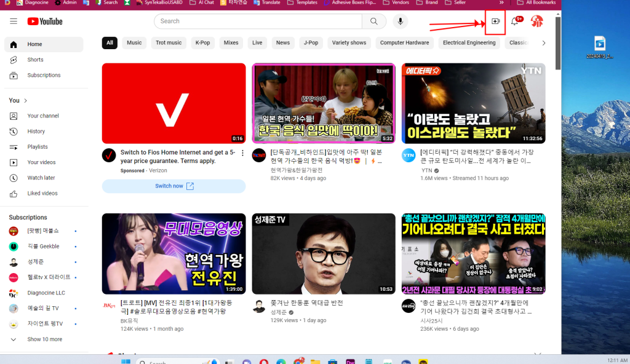Open three-dot menu on Verizon ad

tap(242, 153)
